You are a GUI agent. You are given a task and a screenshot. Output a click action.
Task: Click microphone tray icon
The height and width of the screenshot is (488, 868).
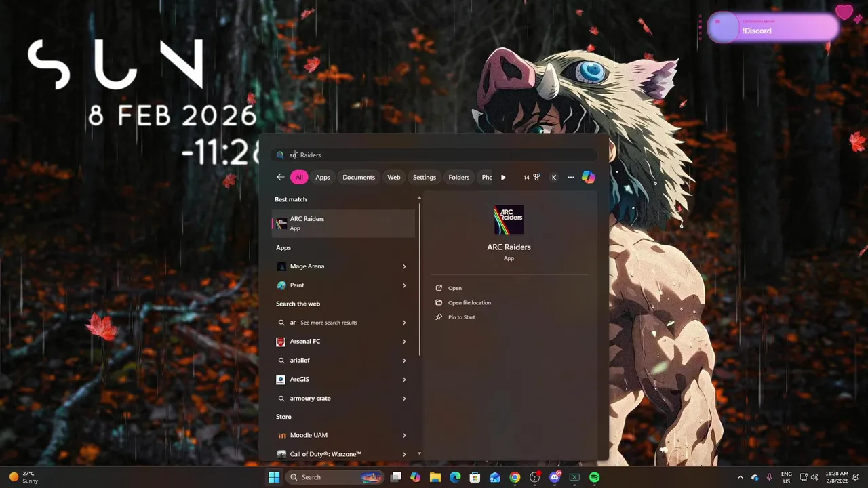770,477
